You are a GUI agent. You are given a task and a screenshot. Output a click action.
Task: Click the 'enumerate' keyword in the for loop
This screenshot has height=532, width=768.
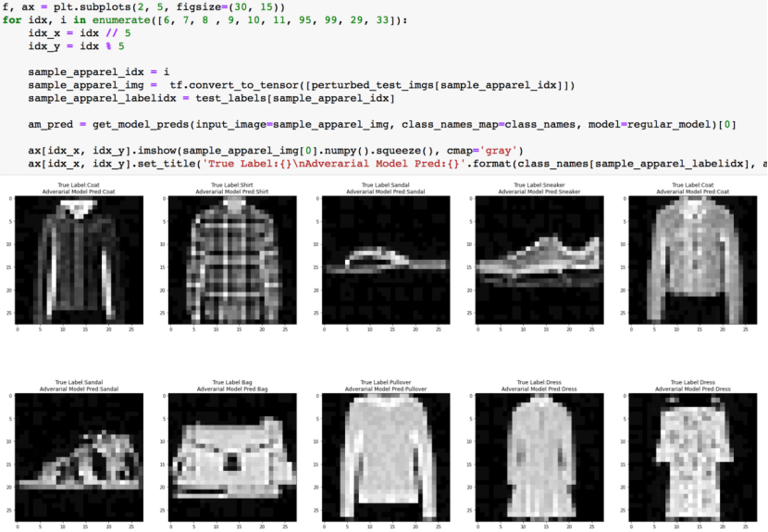(121, 20)
